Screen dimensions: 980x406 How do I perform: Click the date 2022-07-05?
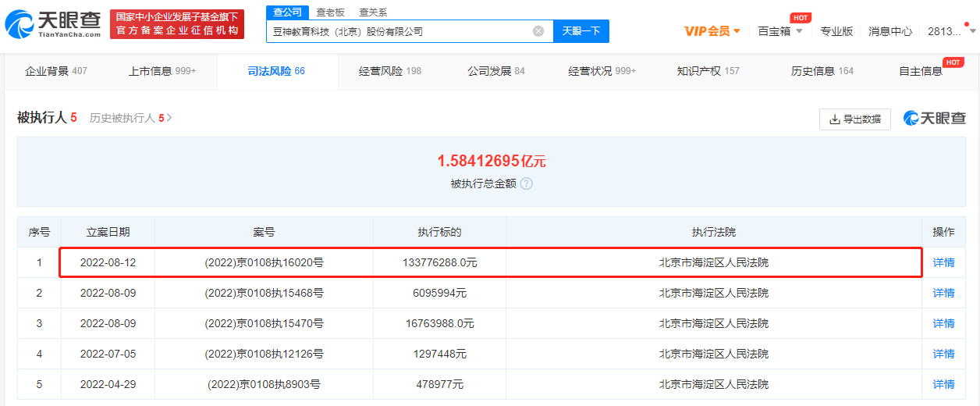pos(108,354)
